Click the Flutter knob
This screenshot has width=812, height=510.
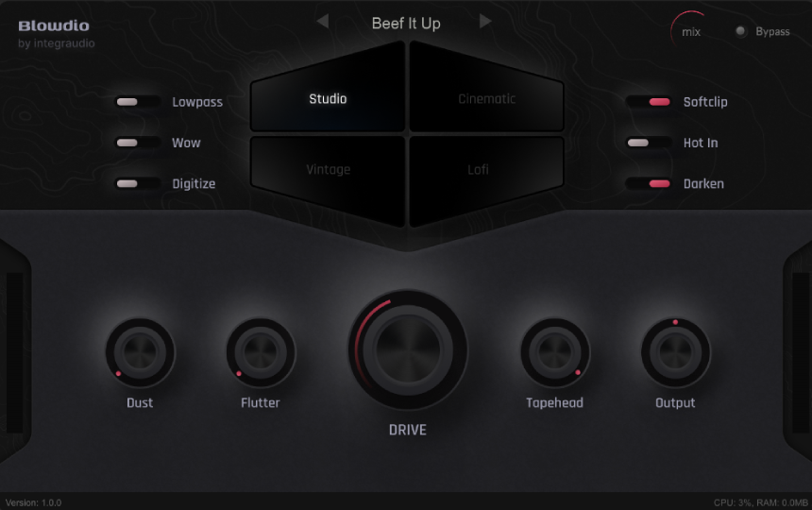point(261,352)
